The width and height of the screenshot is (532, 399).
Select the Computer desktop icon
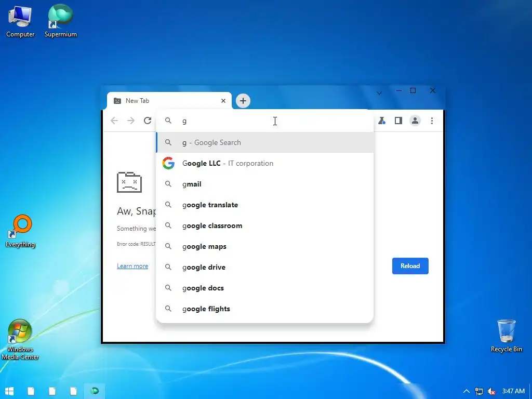point(20,21)
